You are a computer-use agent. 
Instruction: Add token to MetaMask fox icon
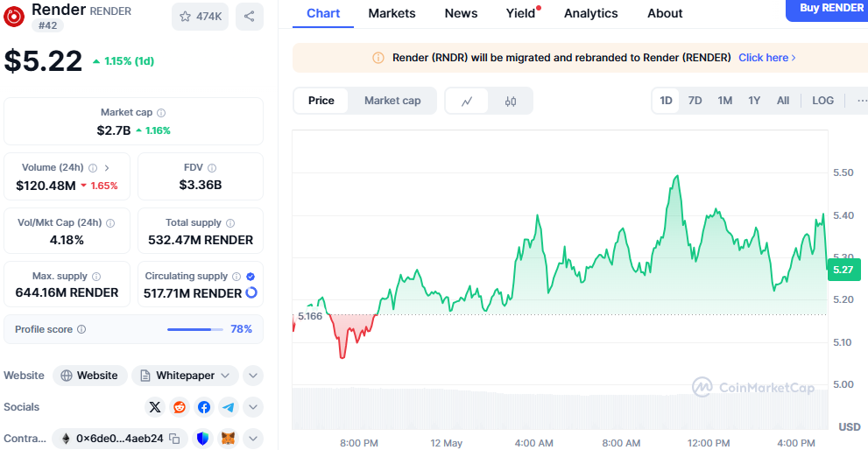click(228, 439)
